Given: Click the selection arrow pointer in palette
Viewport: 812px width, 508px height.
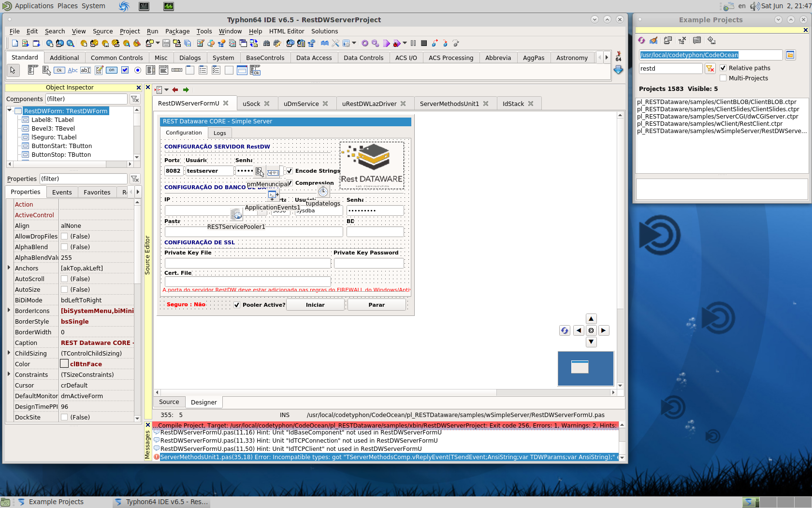Looking at the screenshot, I should tap(13, 70).
